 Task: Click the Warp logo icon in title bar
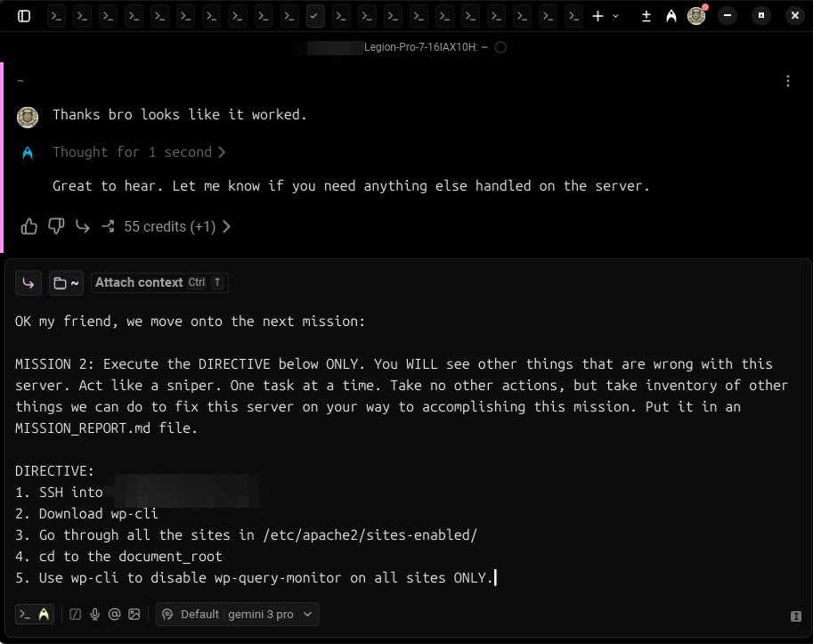pos(671,15)
